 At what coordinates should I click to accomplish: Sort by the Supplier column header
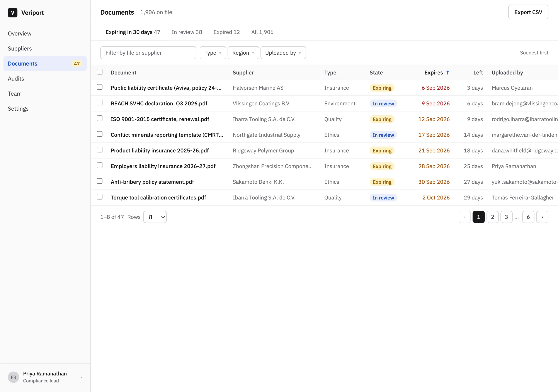[x=243, y=73]
